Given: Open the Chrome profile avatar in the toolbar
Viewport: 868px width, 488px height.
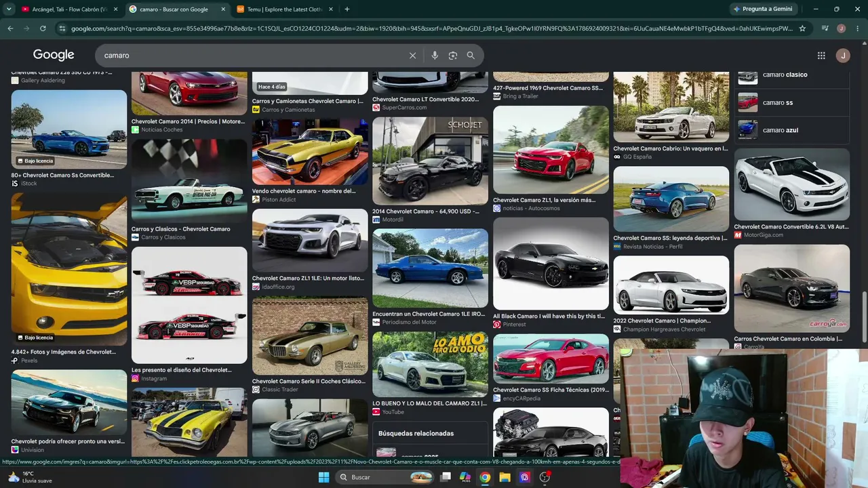Looking at the screenshot, I should click(x=842, y=28).
